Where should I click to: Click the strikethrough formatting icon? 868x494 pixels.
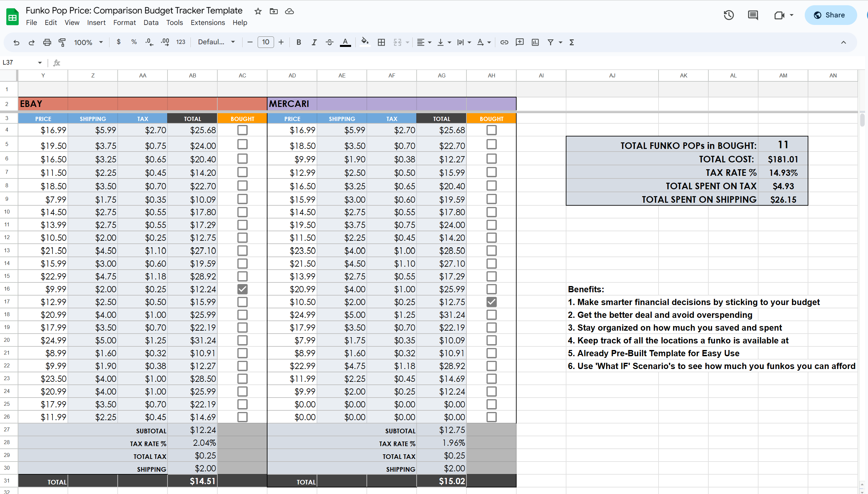coord(329,42)
